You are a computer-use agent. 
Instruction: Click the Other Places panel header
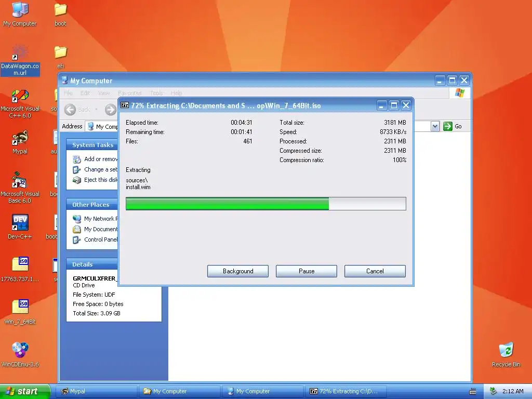92,205
